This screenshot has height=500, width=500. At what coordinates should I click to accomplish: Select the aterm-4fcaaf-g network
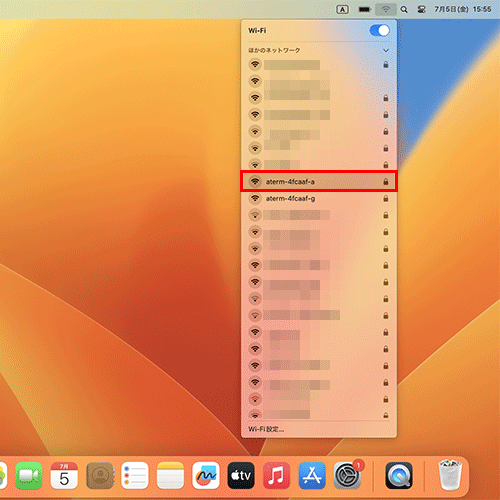319,199
